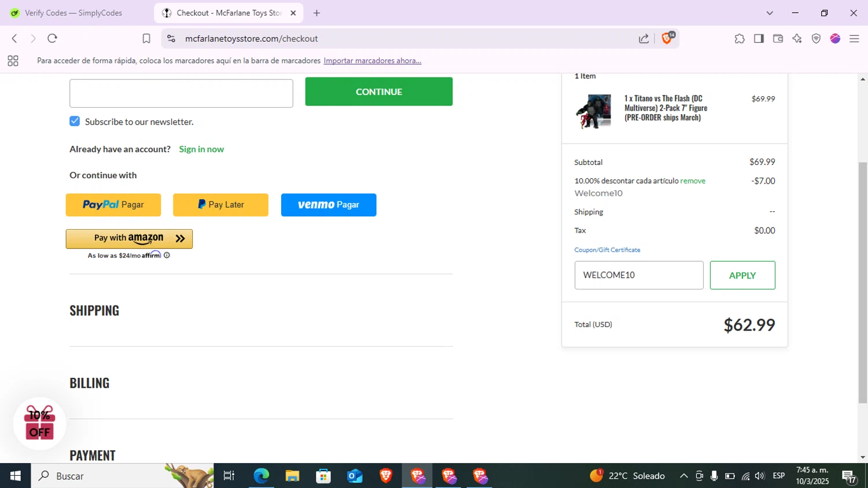The image size is (868, 488).
Task: Click the PAYMENT section heading
Action: coord(93,455)
